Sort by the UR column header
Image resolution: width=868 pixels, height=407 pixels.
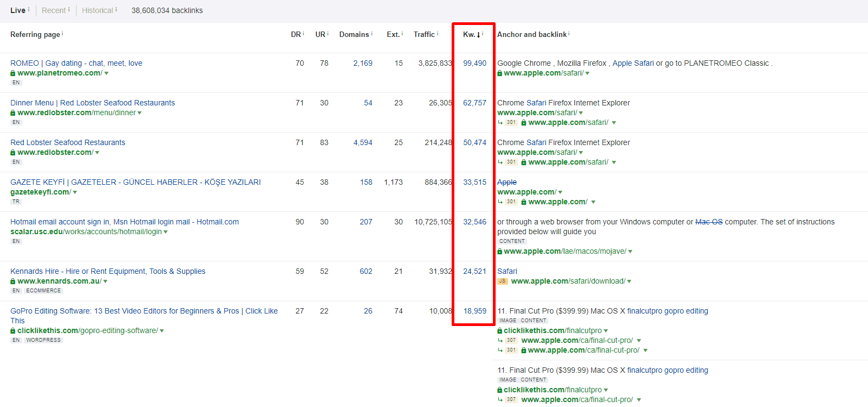[320, 34]
